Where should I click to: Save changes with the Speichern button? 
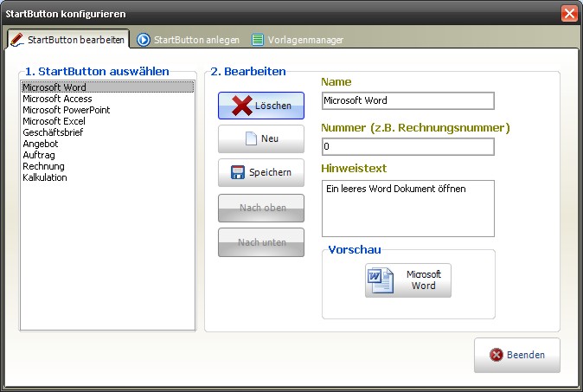261,172
